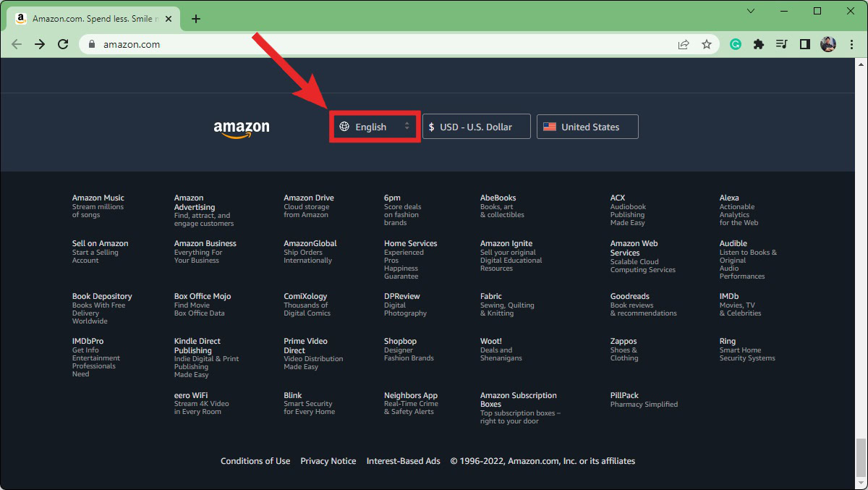Open the Amazon Music link
This screenshot has height=490, width=868.
(98, 198)
